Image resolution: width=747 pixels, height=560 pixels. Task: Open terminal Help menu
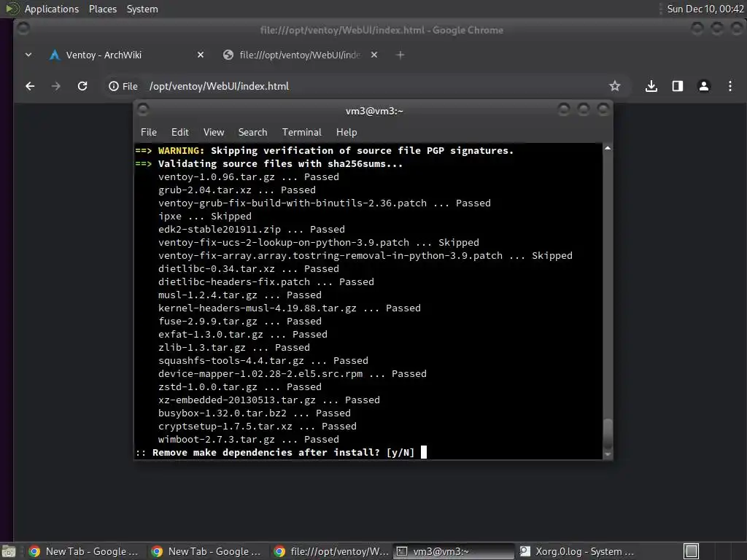[x=347, y=133]
